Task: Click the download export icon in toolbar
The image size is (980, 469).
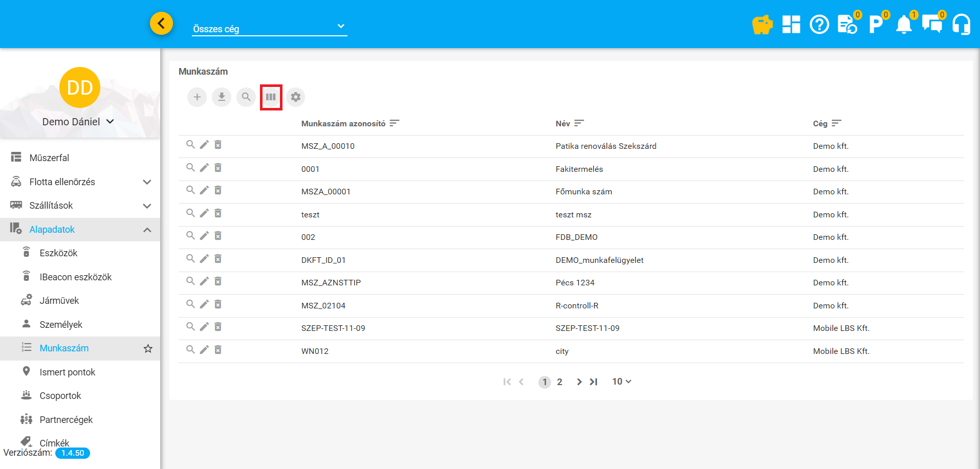Action: pyautogui.click(x=222, y=97)
